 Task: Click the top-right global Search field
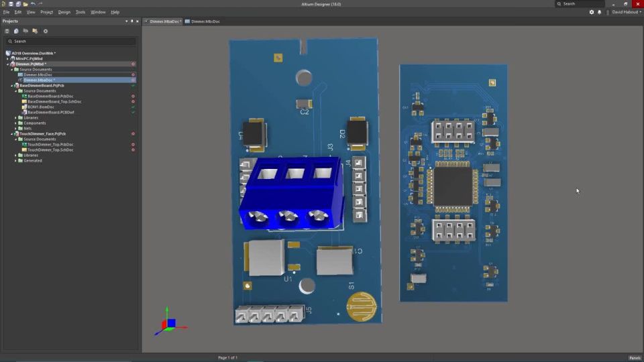[x=580, y=4]
